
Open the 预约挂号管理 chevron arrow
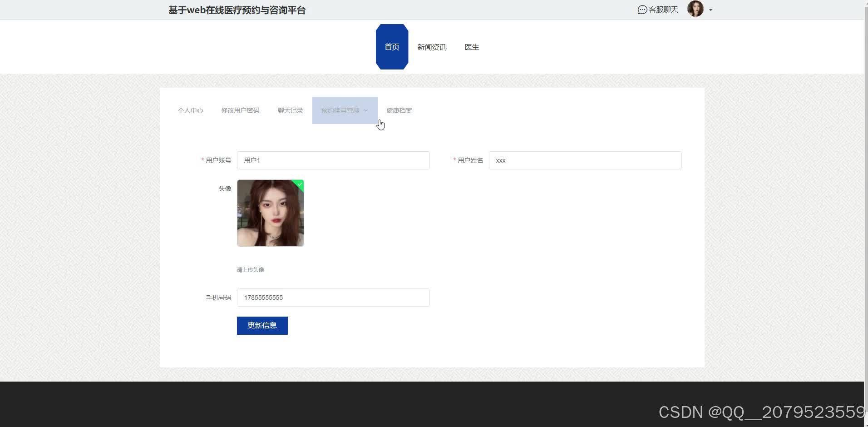[366, 110]
